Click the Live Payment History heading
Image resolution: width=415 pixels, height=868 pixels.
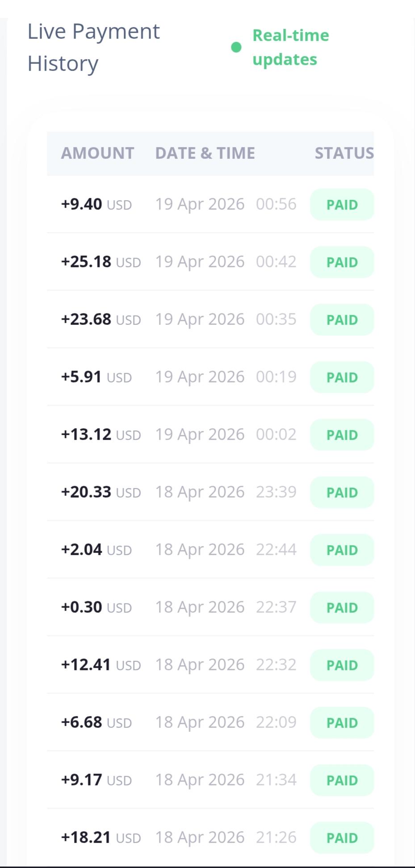coord(94,47)
